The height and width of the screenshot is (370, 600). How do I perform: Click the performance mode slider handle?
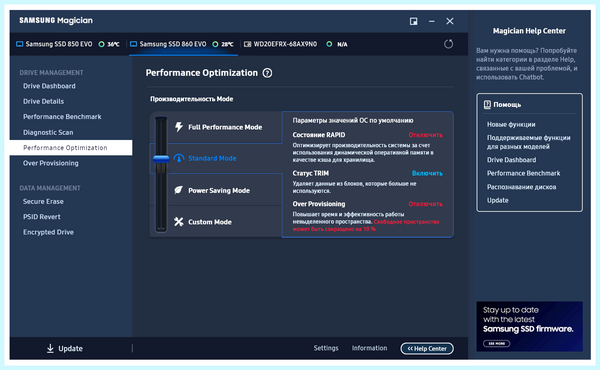click(161, 158)
